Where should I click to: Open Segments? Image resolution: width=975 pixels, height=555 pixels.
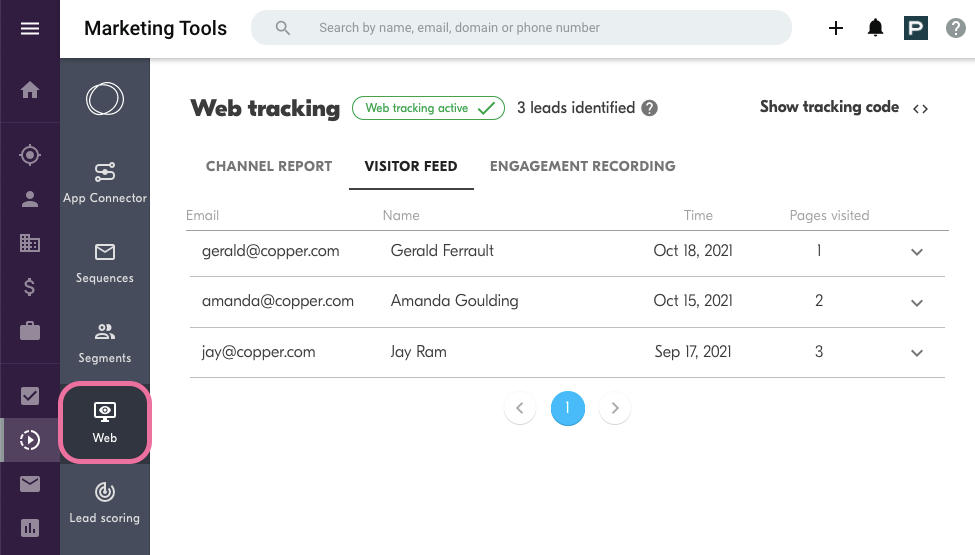pos(105,344)
